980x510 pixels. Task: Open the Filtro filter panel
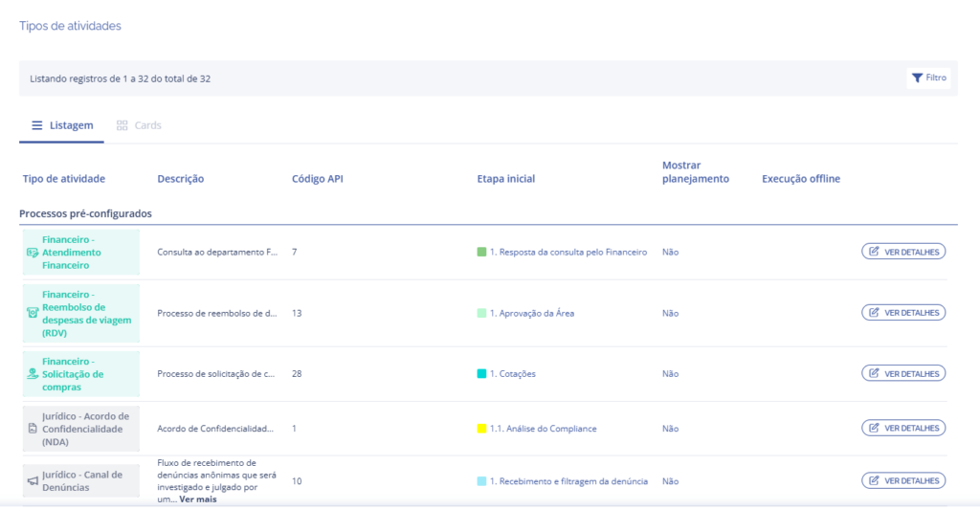pos(928,78)
